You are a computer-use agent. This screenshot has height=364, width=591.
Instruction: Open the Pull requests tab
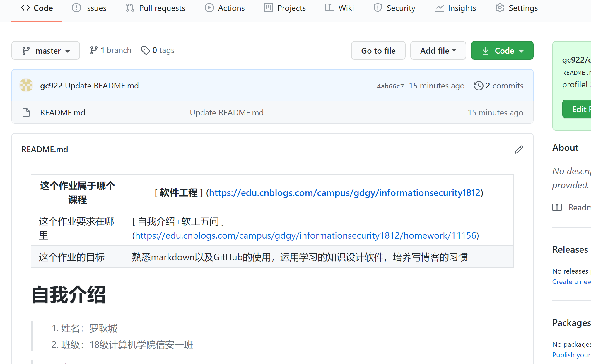click(x=156, y=8)
